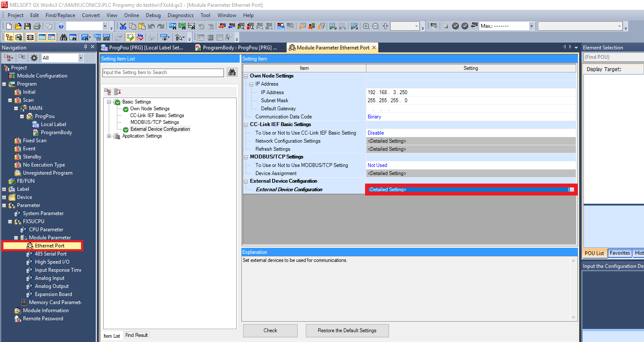Image resolution: width=644 pixels, height=342 pixels.
Task: Open the Convert menu
Action: (91, 15)
